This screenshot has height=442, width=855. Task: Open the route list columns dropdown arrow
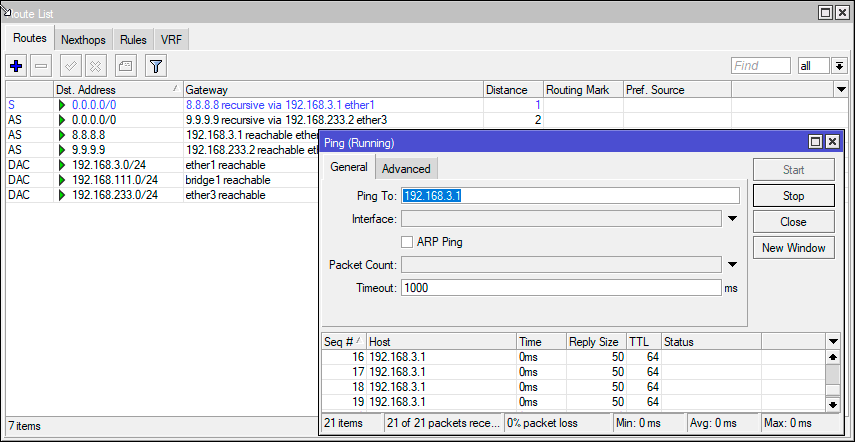[x=841, y=90]
